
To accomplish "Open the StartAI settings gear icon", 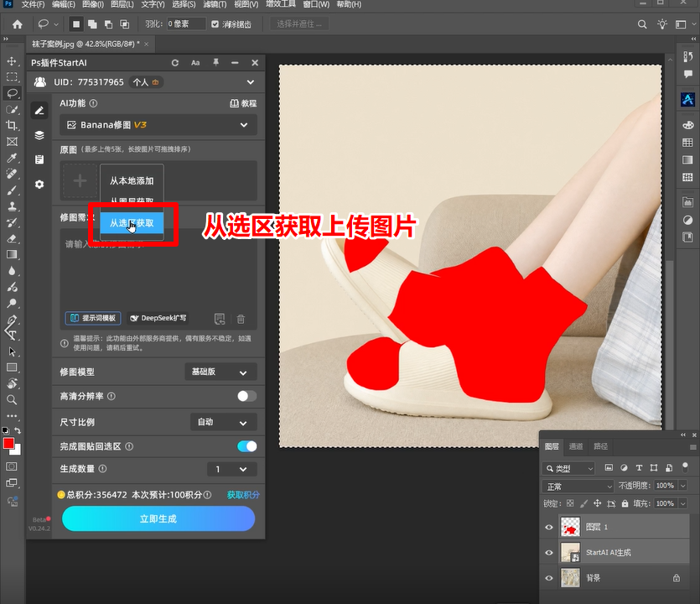I will coord(39,184).
